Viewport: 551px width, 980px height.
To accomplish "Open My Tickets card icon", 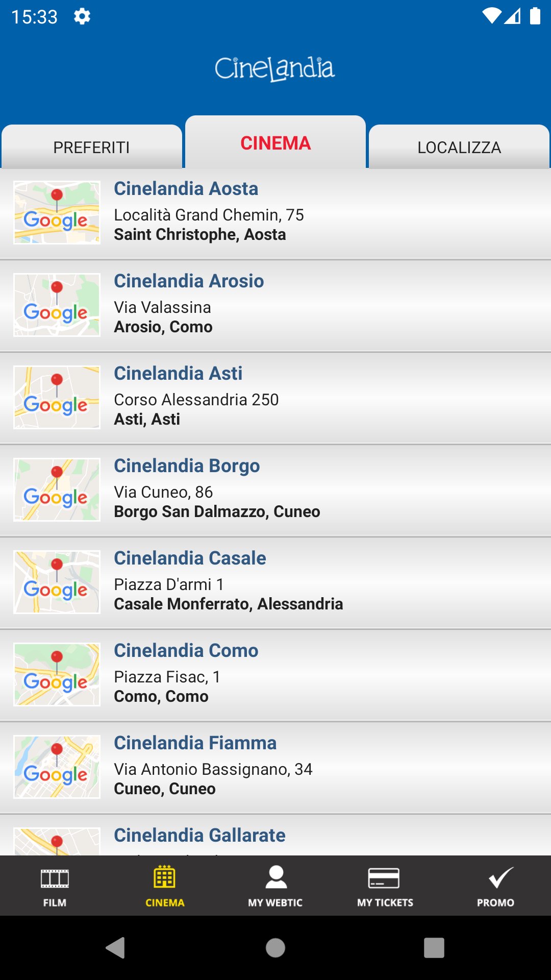I will pos(385,878).
